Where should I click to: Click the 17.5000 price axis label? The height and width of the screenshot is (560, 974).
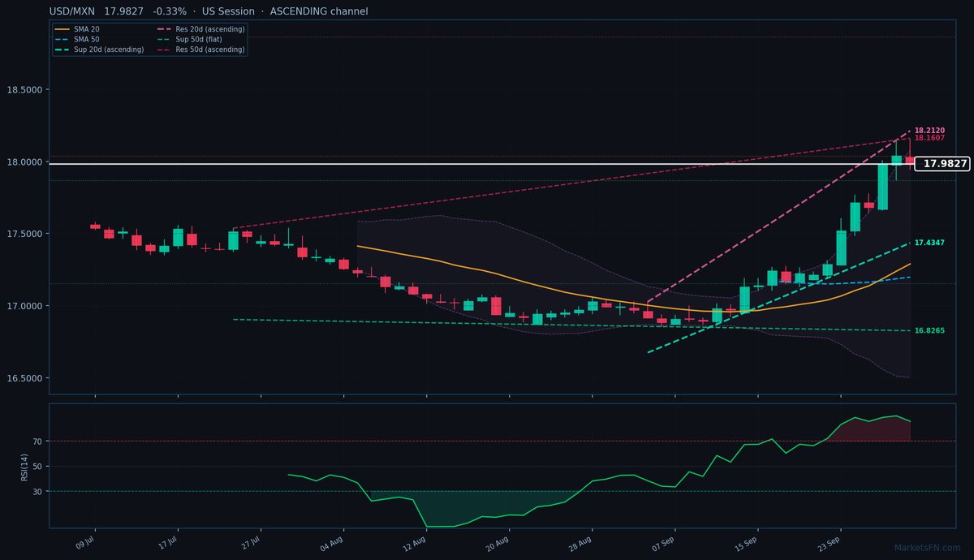click(x=24, y=234)
